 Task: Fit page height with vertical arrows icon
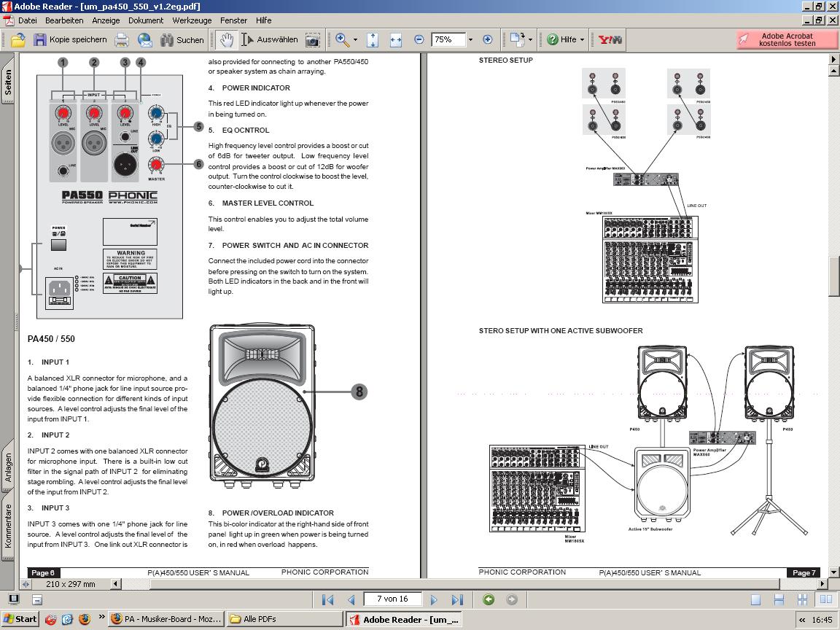tap(373, 39)
